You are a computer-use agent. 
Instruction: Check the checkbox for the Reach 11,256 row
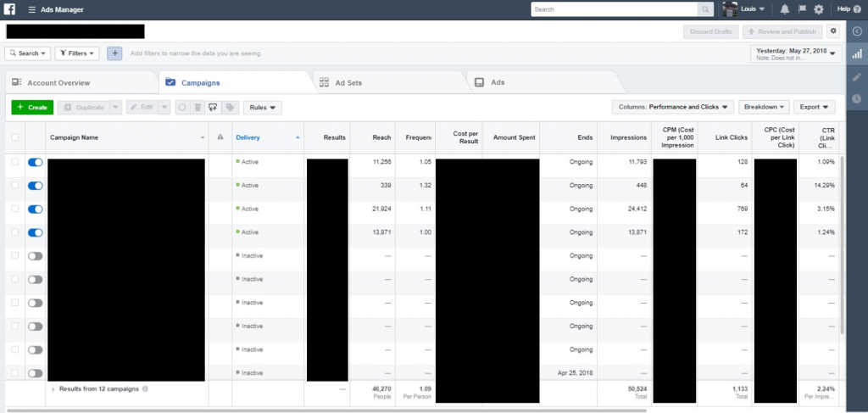[15, 162]
